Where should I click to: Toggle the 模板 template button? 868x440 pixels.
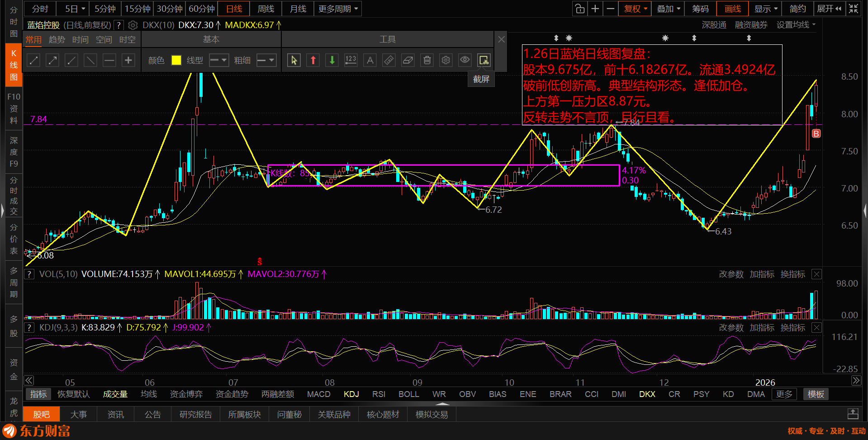click(x=816, y=394)
